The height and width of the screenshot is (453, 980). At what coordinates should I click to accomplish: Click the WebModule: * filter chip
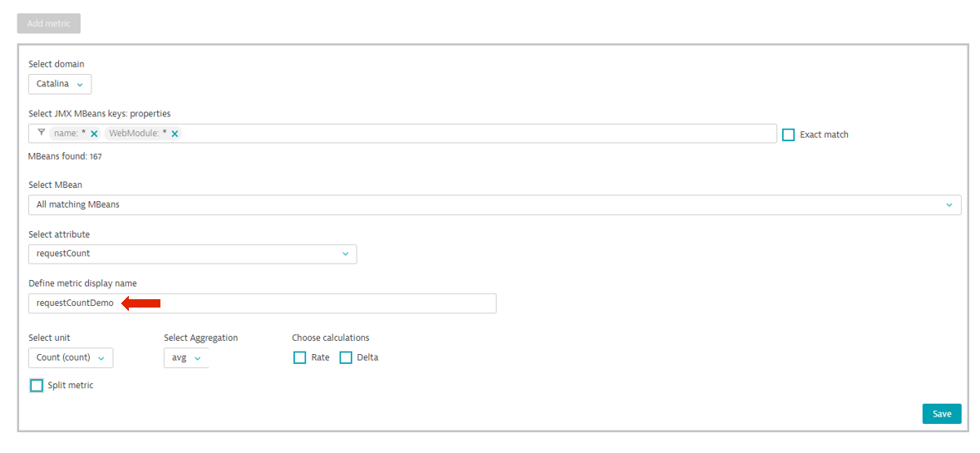click(x=142, y=134)
